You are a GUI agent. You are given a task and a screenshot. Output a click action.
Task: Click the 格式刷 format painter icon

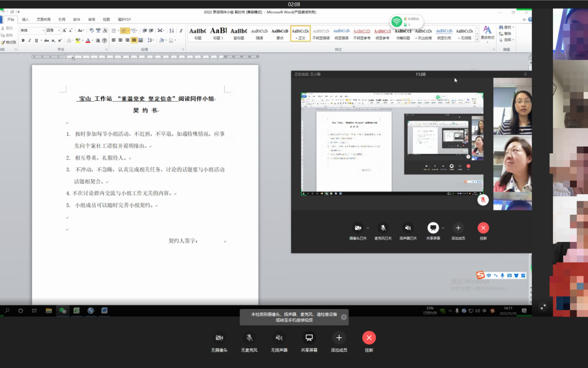(9, 42)
